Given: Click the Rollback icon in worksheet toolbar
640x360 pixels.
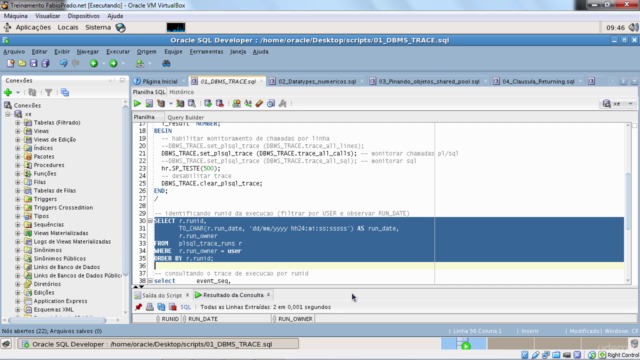Looking at the screenshot, I should (x=220, y=104).
